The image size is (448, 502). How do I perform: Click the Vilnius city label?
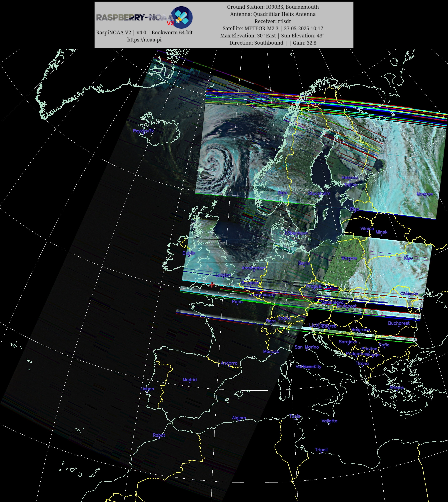click(x=367, y=228)
